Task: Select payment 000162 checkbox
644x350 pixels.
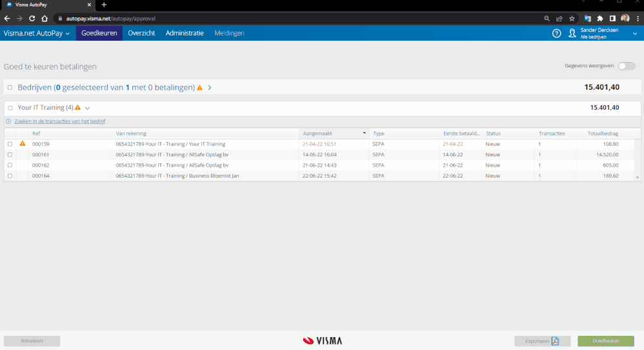Action: click(10, 165)
